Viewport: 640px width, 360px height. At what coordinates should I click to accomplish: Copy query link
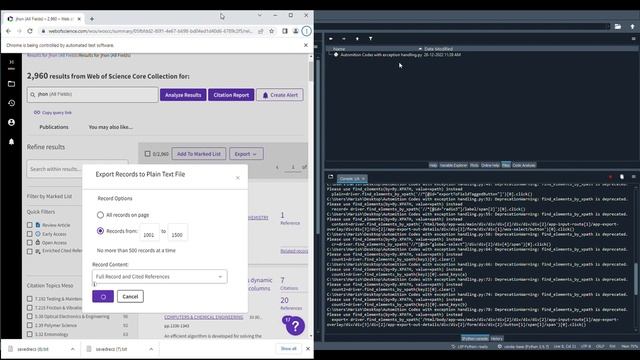tap(53, 112)
